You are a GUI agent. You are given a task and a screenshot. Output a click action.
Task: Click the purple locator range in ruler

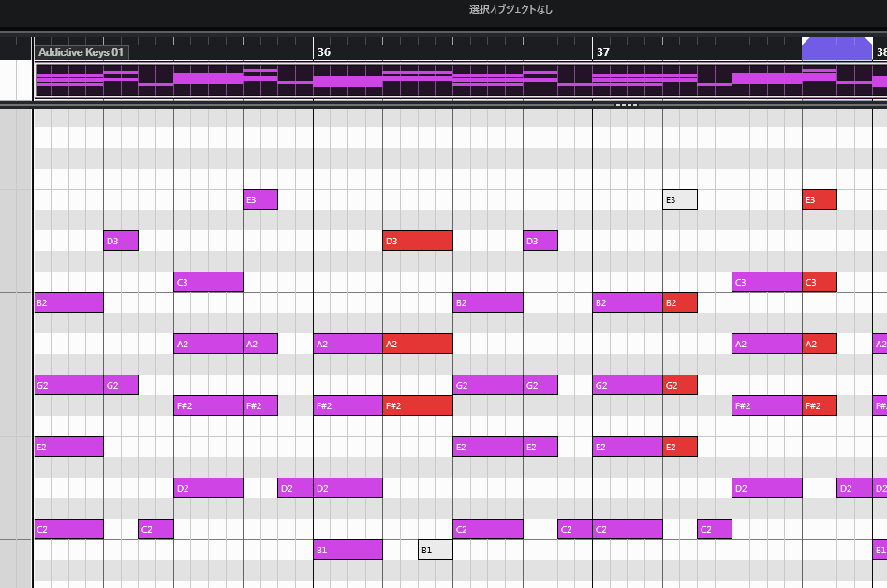tap(836, 49)
